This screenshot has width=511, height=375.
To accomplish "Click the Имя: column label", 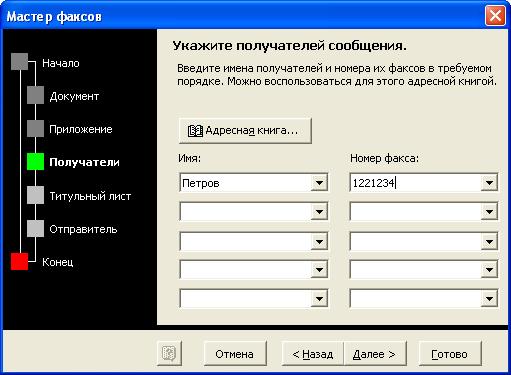I will [x=190, y=158].
